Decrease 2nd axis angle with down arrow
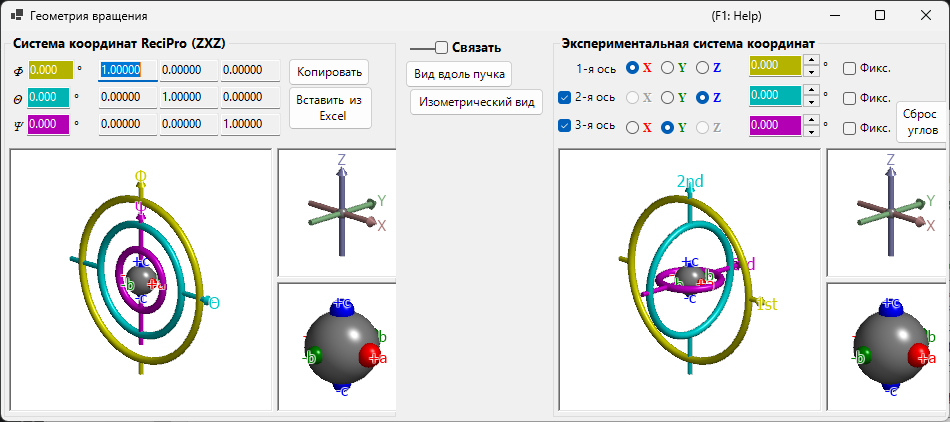Viewport: 950px width, 422px height. tap(811, 101)
